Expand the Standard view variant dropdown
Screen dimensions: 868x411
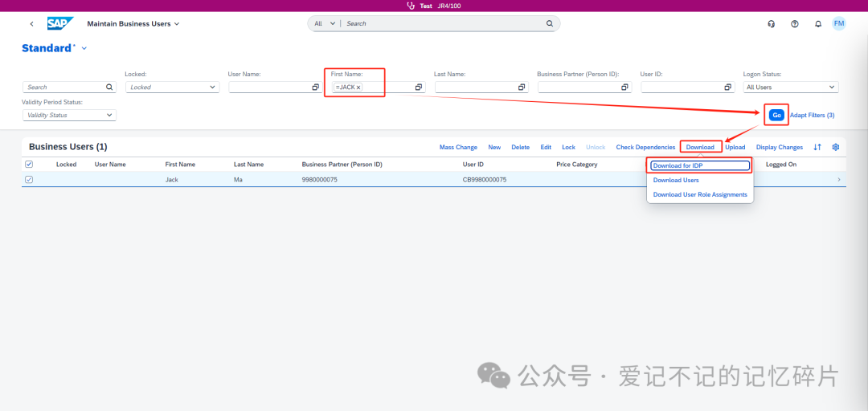click(x=84, y=49)
